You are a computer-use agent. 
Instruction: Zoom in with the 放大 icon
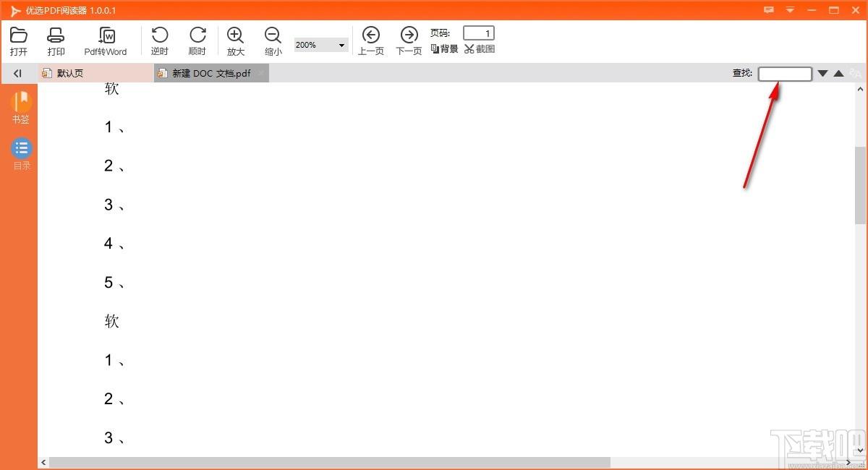(x=236, y=41)
